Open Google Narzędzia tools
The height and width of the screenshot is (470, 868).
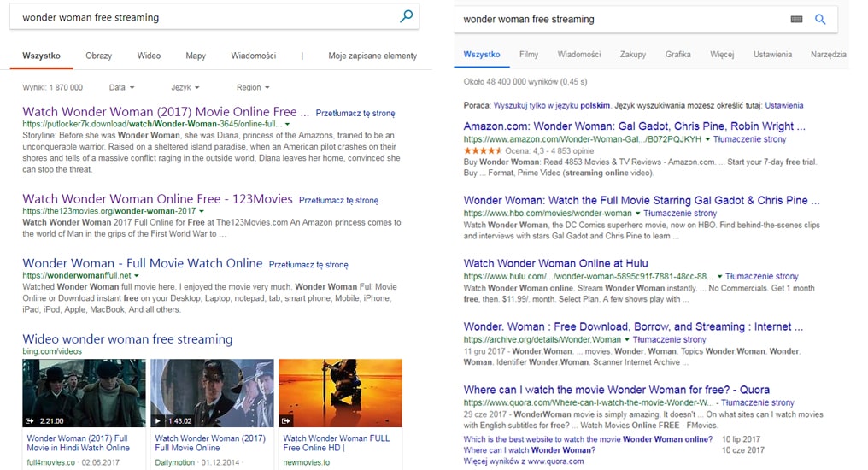tap(828, 54)
